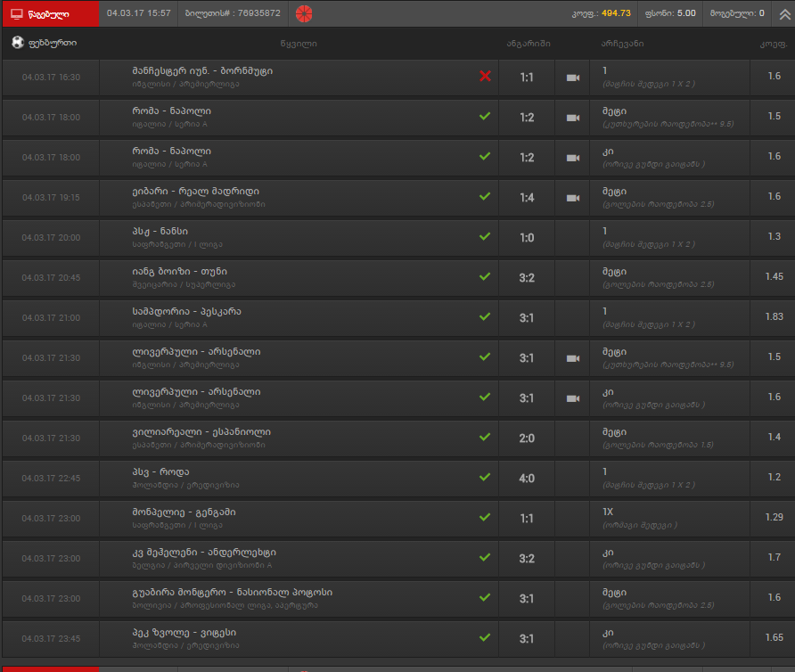Select match მანჩესტერ იუნ. - ბორნმუტი
Screen dimensions: 795x672
[202, 71]
